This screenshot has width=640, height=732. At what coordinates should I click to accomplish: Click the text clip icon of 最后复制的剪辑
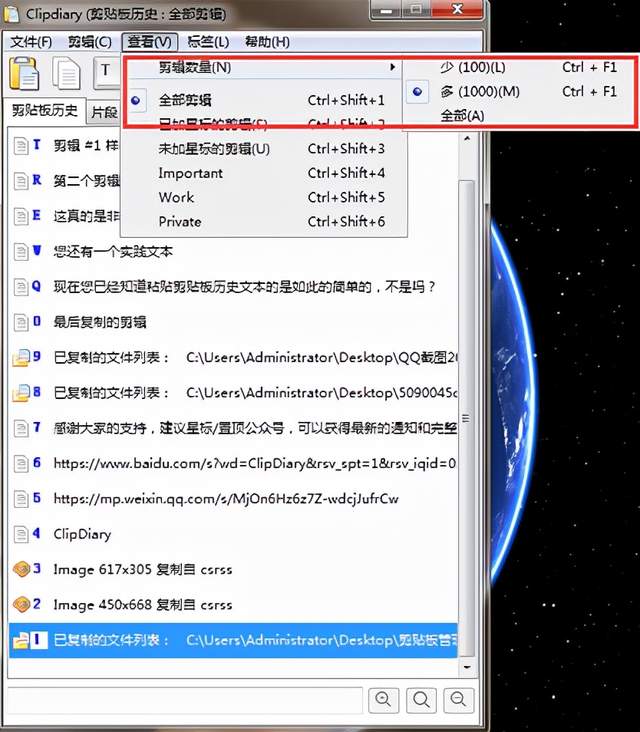pyautogui.click(x=21, y=323)
